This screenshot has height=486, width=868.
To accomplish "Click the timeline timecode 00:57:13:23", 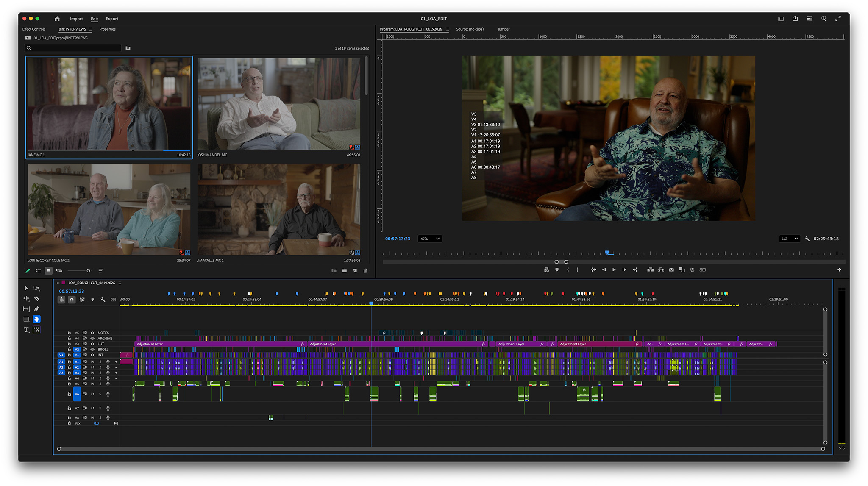I will click(x=72, y=292).
